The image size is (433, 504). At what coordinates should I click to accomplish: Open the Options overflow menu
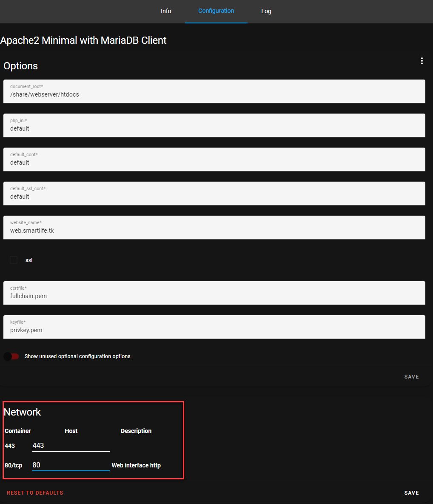422,61
